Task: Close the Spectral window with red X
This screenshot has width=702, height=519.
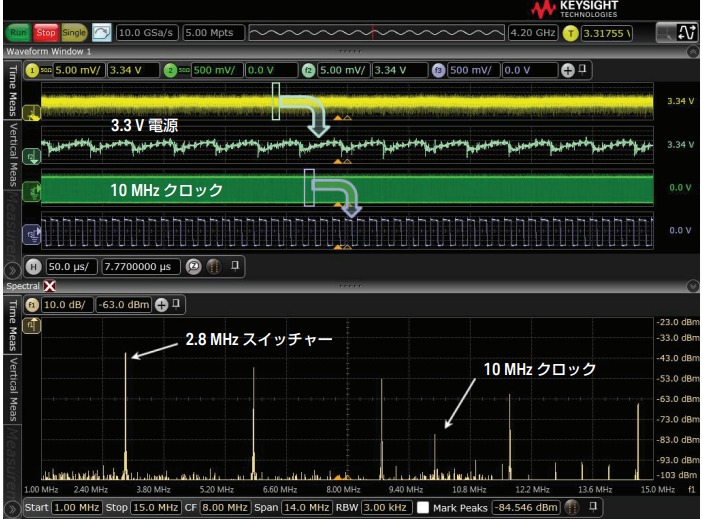Action: (49, 286)
